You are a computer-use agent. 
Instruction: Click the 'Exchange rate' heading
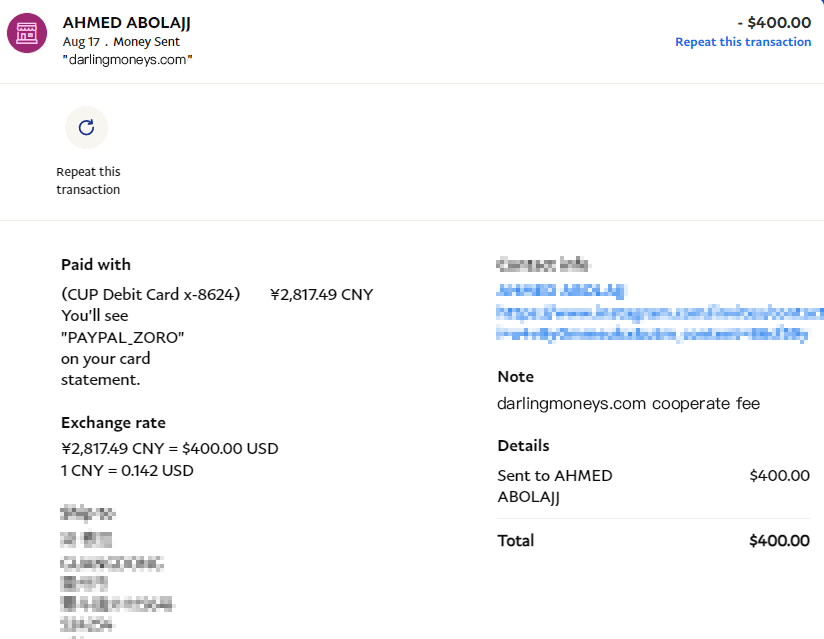[x=113, y=422]
